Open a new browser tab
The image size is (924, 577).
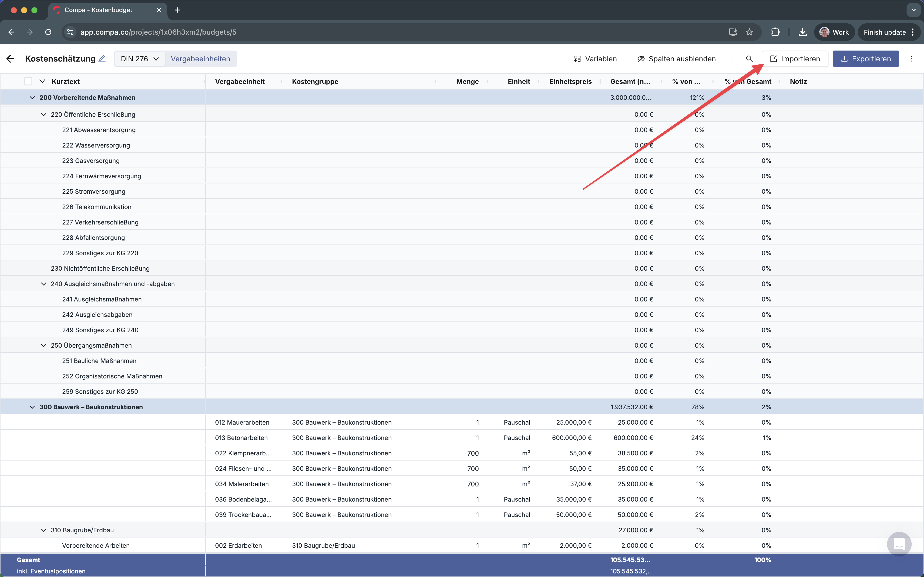click(177, 10)
